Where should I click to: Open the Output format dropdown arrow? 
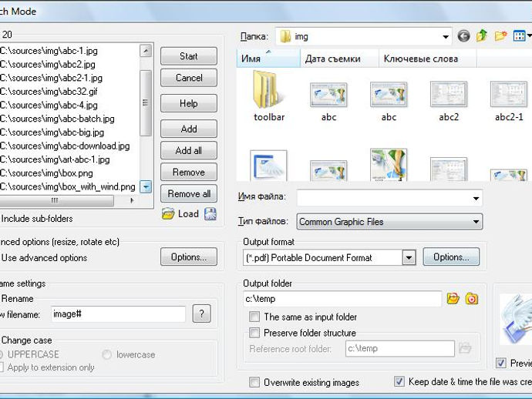tap(409, 257)
